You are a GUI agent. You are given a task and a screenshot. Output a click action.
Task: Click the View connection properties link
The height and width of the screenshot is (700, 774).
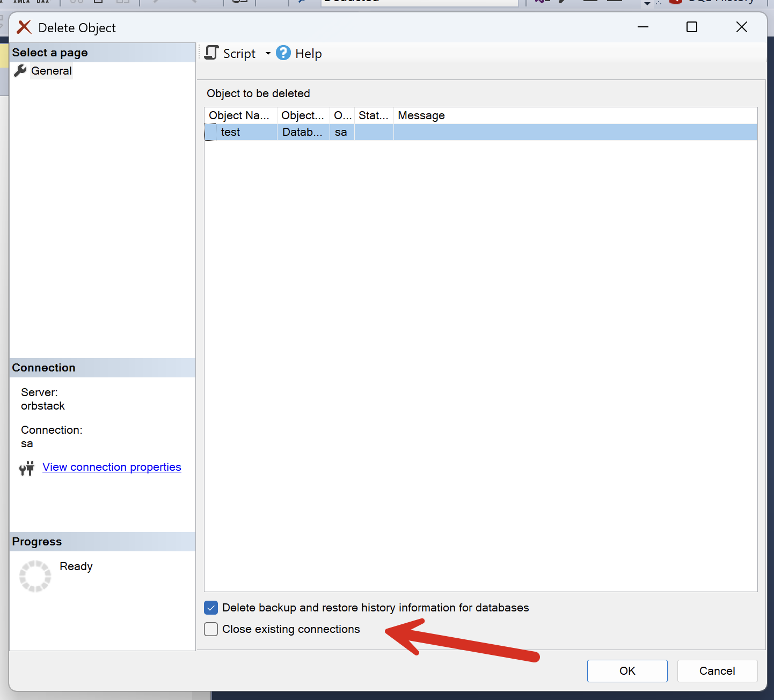(112, 467)
